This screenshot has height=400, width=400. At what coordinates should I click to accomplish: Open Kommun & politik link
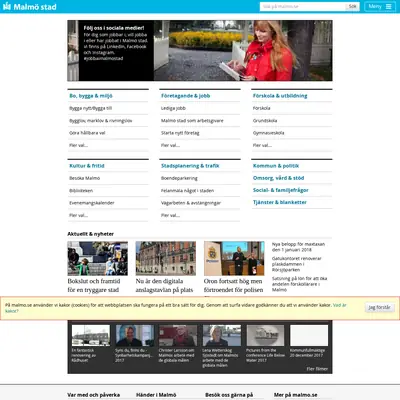(276, 166)
